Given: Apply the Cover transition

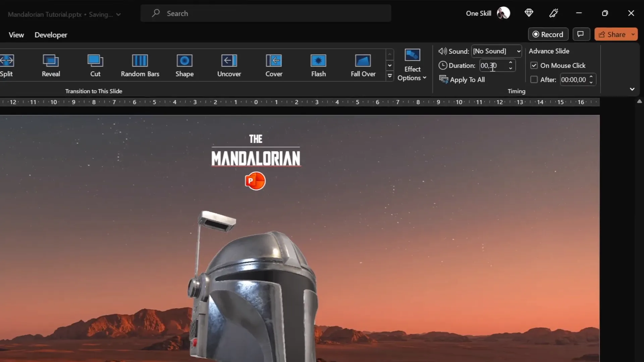Looking at the screenshot, I should tap(274, 66).
